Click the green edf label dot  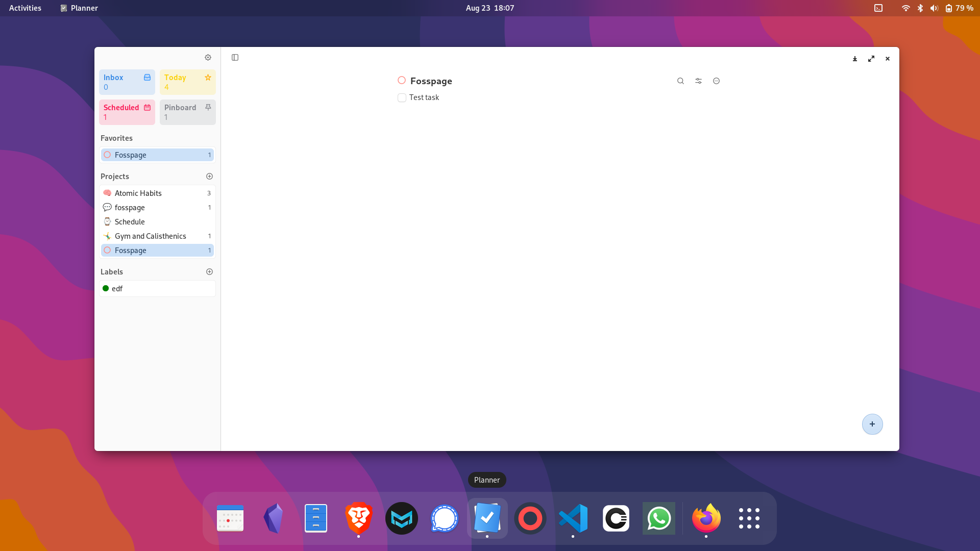[x=106, y=289]
